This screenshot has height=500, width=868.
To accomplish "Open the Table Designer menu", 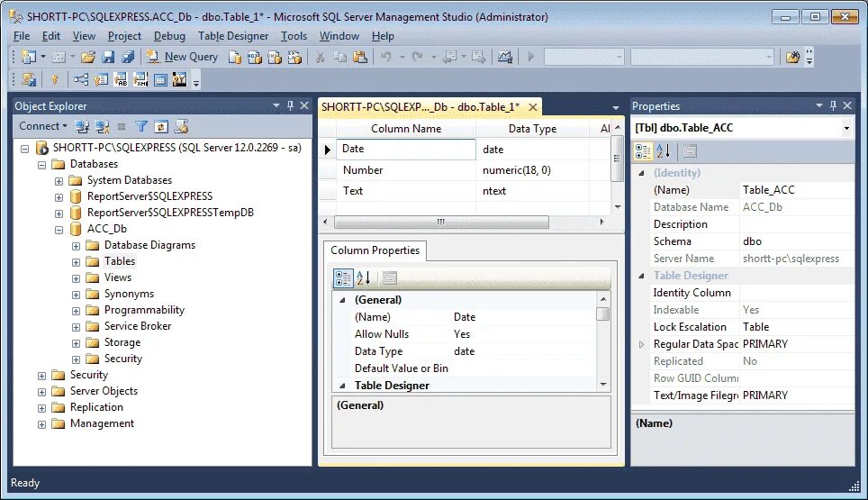I will [233, 36].
